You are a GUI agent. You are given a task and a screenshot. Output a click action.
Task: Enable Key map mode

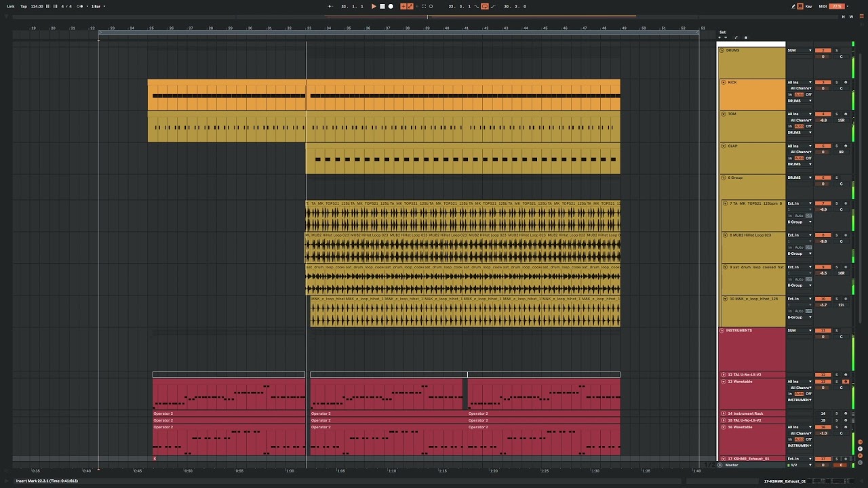pyautogui.click(x=808, y=6)
